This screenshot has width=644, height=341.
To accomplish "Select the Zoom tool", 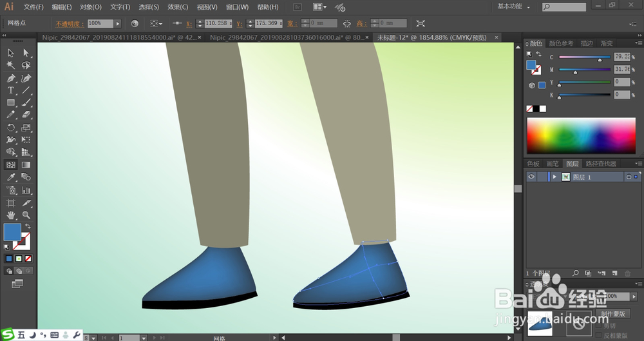I will pos(26,215).
